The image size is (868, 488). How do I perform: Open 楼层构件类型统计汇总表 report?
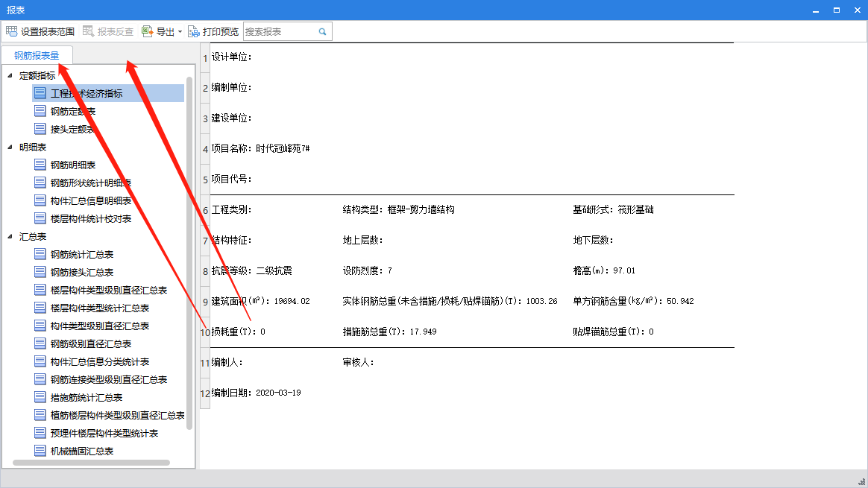(x=100, y=308)
